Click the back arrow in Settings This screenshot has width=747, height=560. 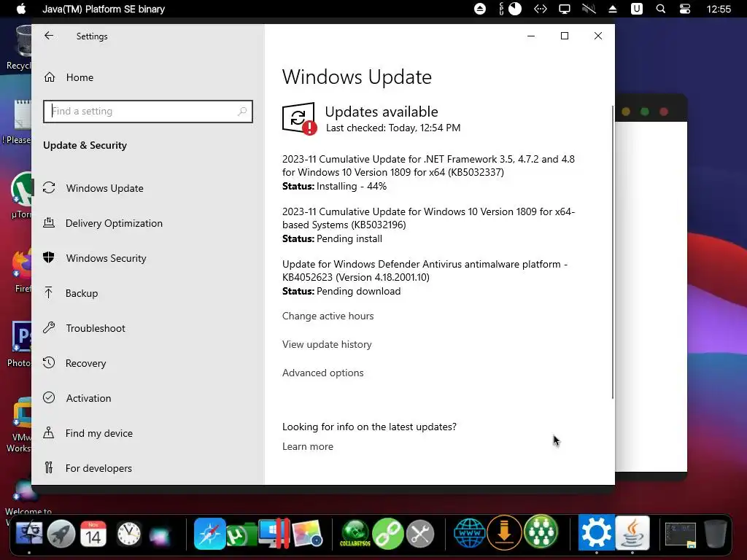[49, 36]
